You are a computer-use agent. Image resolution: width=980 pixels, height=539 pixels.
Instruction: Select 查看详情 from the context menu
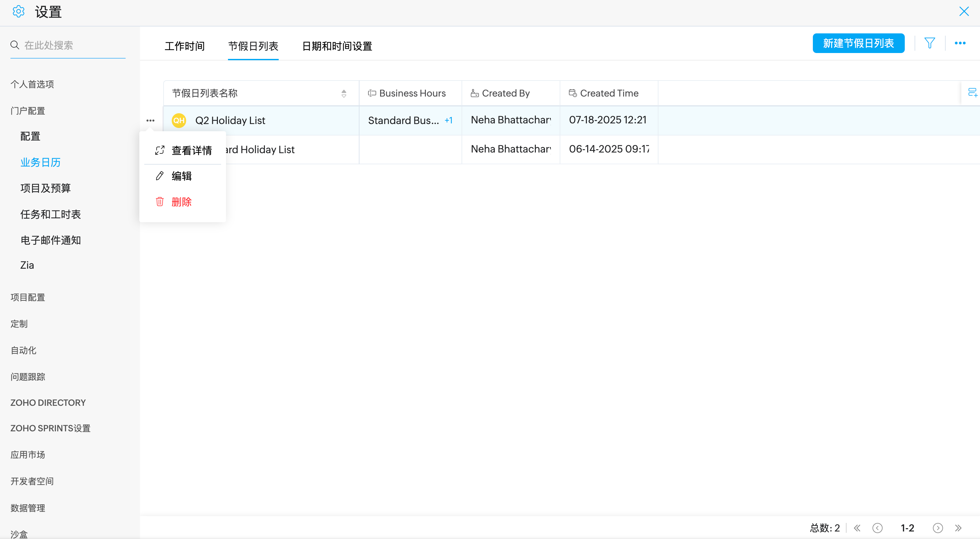coord(191,150)
